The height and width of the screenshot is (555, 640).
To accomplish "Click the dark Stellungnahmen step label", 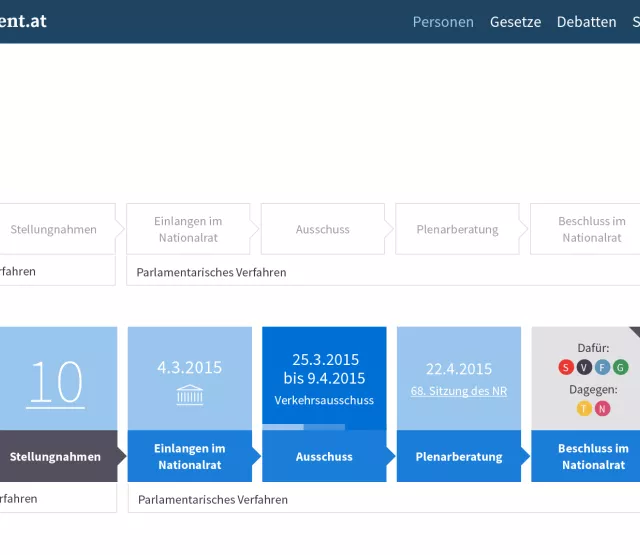I will [x=55, y=457].
